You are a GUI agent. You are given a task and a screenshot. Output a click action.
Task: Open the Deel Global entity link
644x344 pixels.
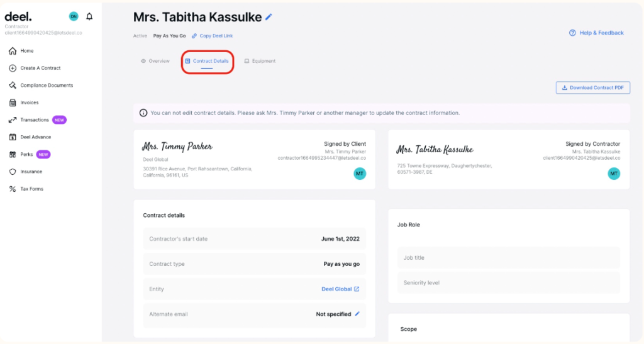pyautogui.click(x=336, y=289)
